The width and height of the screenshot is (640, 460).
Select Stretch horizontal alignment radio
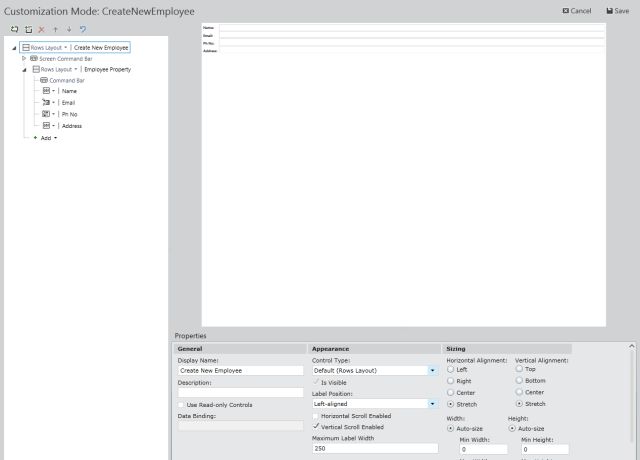click(451, 404)
